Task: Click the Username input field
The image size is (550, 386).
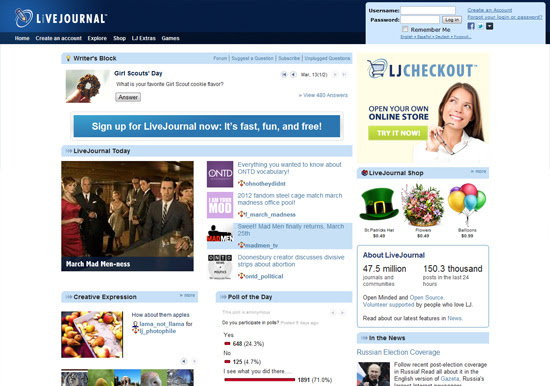Action: pyautogui.click(x=428, y=11)
